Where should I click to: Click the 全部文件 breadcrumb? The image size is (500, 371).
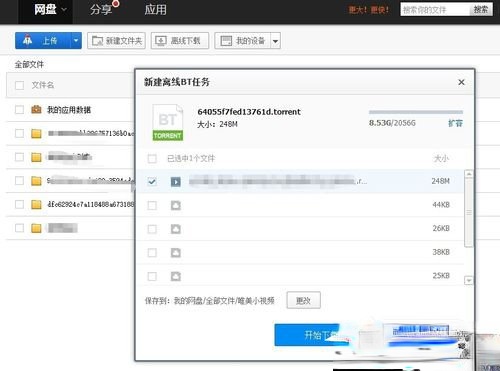29,64
